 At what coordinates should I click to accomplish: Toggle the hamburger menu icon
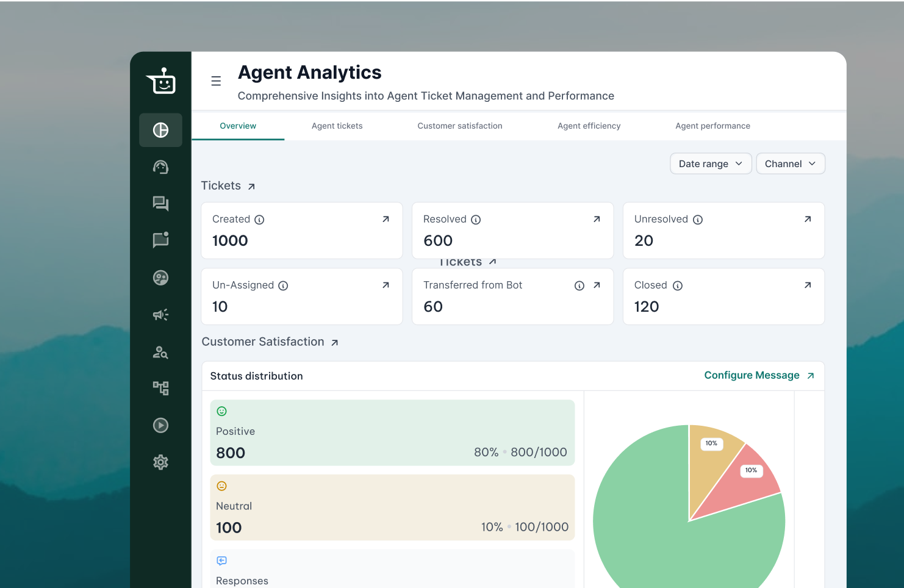[216, 81]
